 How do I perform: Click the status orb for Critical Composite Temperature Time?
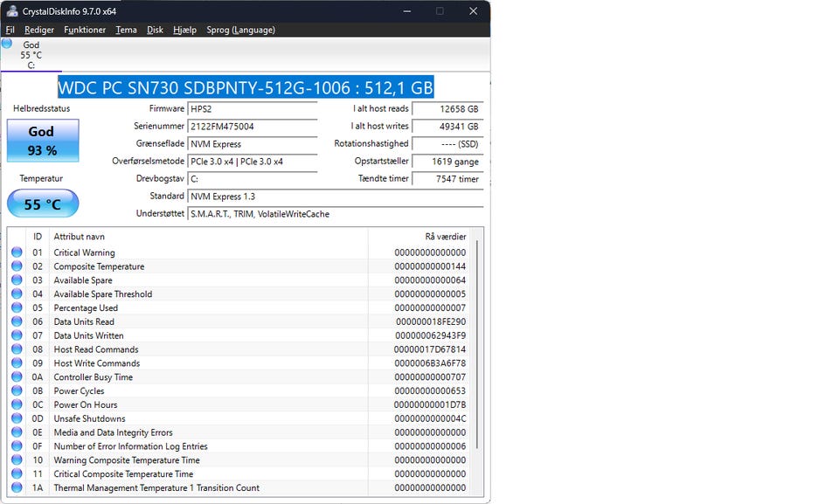(17, 474)
